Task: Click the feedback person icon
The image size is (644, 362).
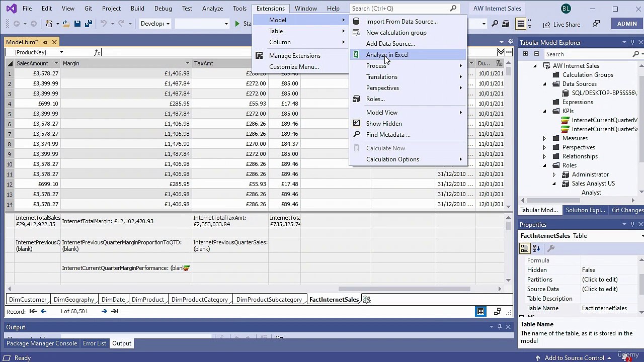Action: tap(596, 24)
